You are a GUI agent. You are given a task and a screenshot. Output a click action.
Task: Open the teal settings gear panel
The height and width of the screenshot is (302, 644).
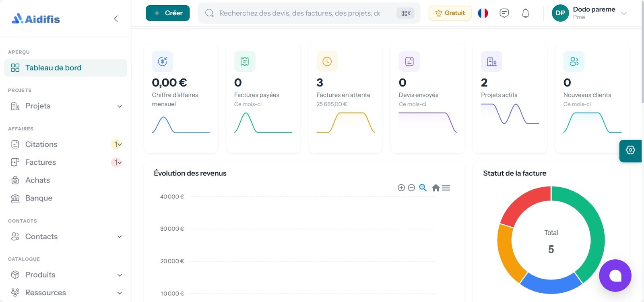point(630,151)
